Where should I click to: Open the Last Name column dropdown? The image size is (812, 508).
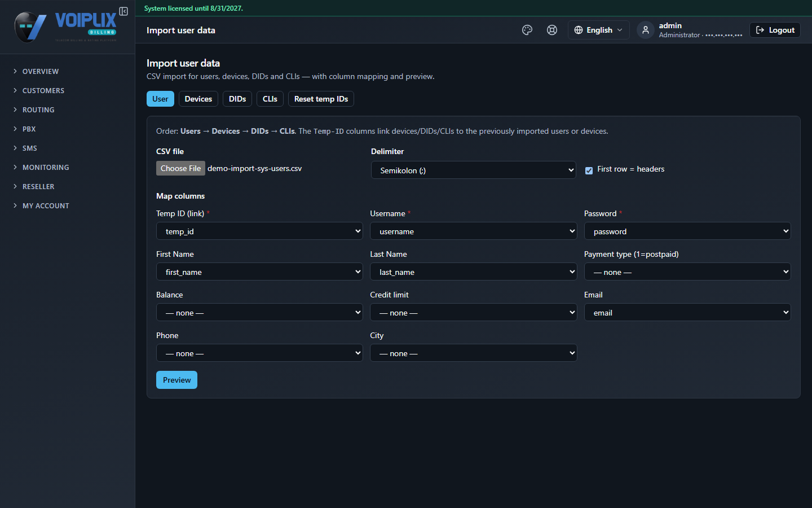pos(473,271)
